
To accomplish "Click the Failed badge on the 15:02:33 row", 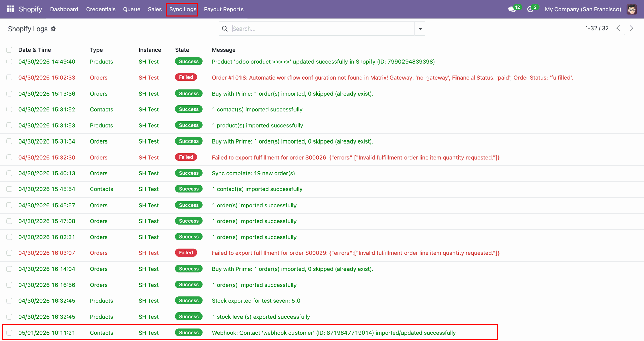I will 186,77.
